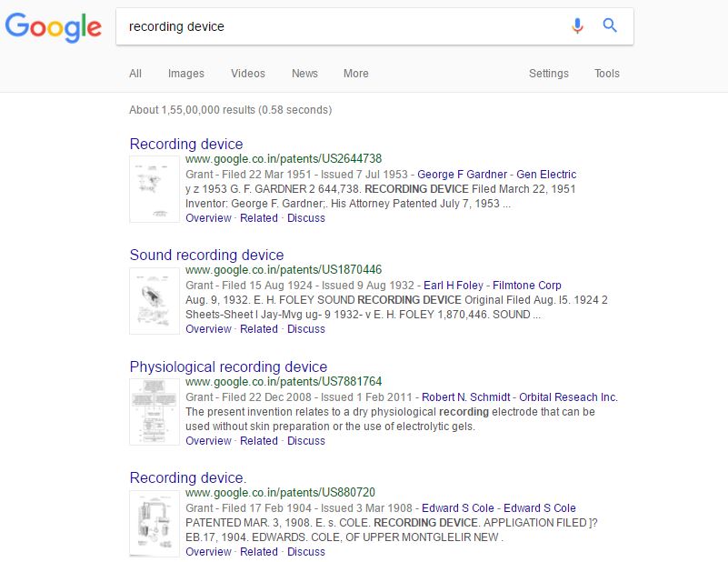Viewport: 728px width, 562px height.
Task: Open the 'Physiological recording device' result title
Action: point(228,367)
